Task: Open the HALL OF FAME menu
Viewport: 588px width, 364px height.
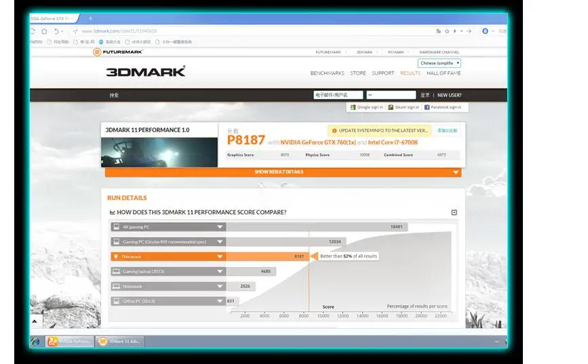Action: pyautogui.click(x=444, y=73)
